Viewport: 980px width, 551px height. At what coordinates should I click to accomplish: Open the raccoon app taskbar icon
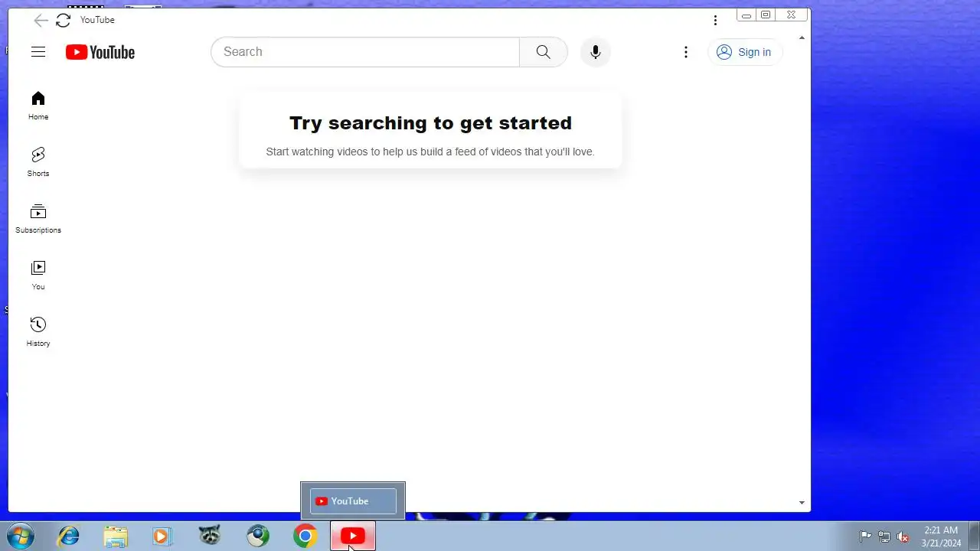[x=210, y=536]
